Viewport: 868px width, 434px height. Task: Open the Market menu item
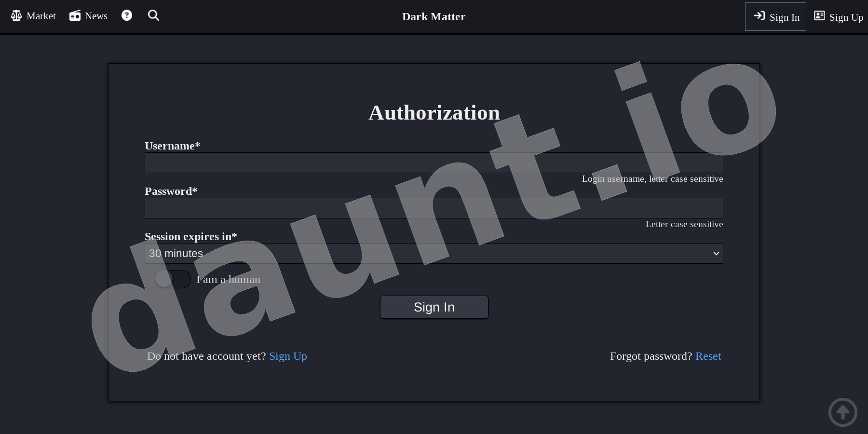click(41, 16)
